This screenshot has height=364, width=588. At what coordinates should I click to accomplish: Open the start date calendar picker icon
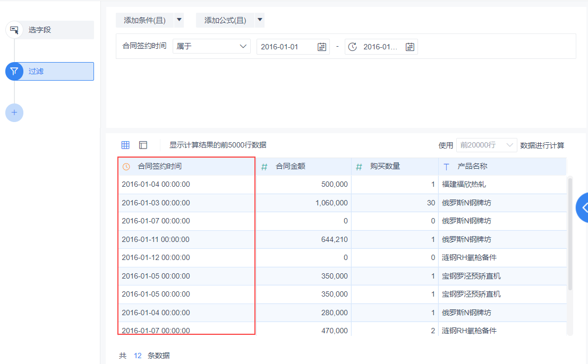[x=322, y=47]
